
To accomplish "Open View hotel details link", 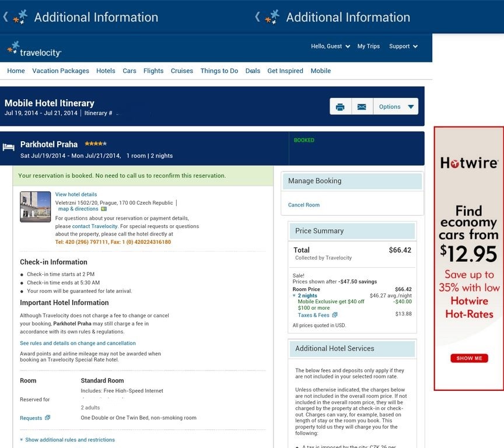I will pos(76,194).
